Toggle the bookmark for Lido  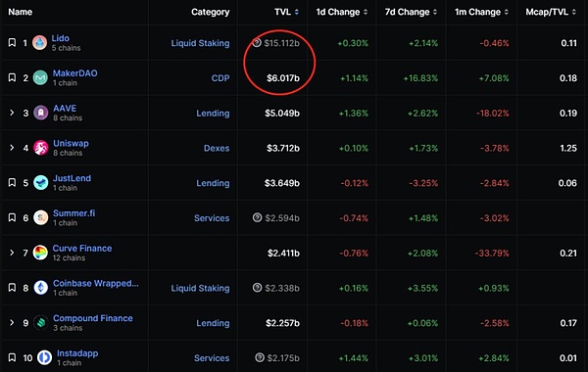(x=12, y=42)
